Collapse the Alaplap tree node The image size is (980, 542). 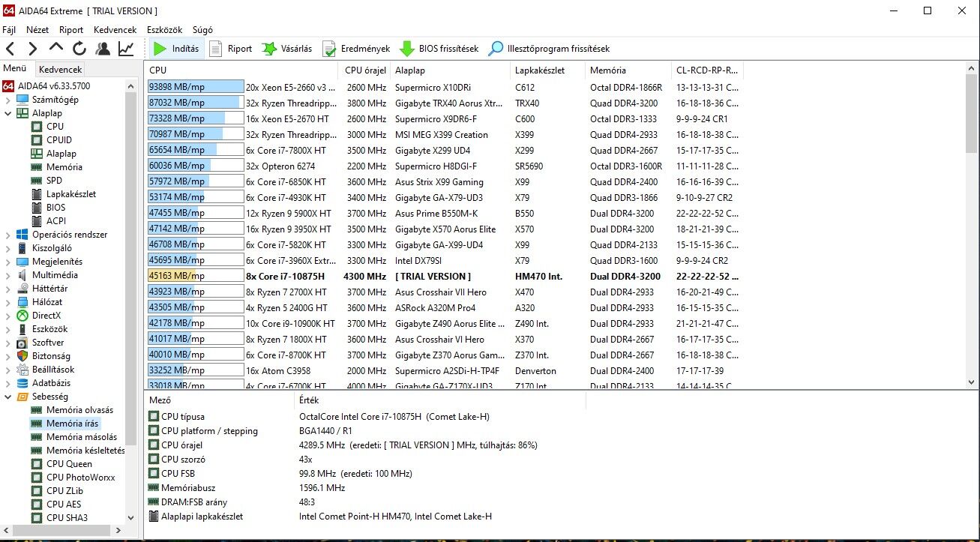[x=8, y=113]
